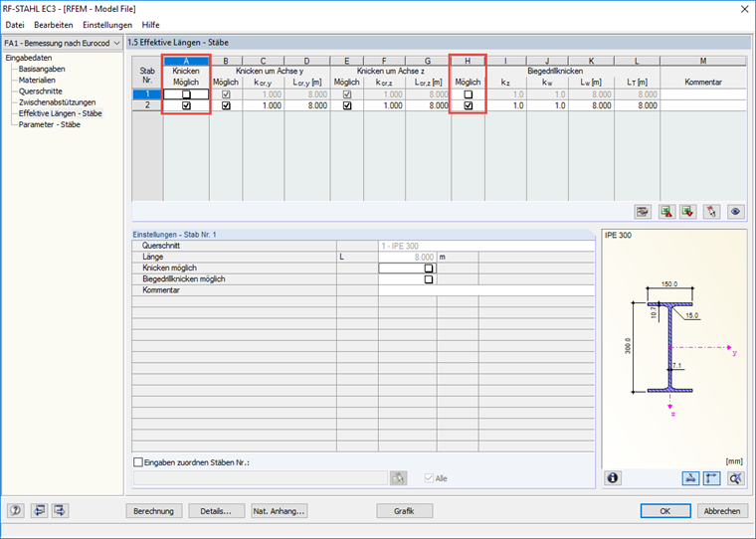The width and height of the screenshot is (756, 539).
Task: Click LT value 8.000 for Stab 2
Action: pyautogui.click(x=637, y=105)
